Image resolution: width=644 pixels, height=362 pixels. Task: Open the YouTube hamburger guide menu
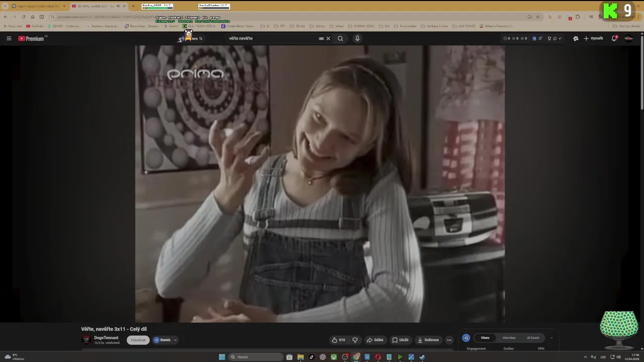(x=9, y=38)
